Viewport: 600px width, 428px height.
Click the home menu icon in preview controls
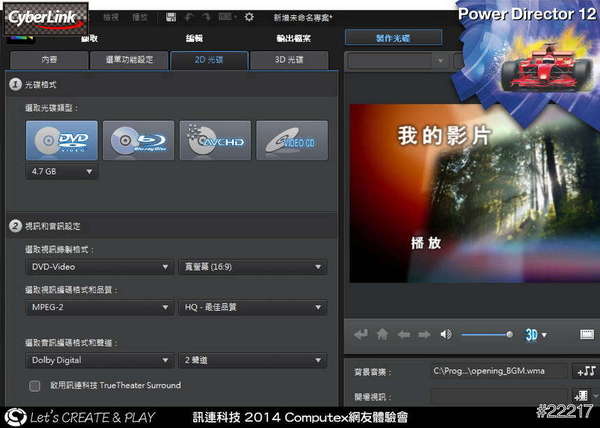click(x=382, y=335)
